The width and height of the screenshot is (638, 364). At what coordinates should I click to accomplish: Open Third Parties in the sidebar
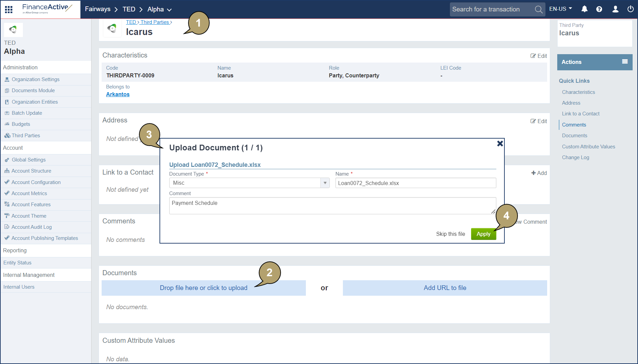tap(26, 136)
